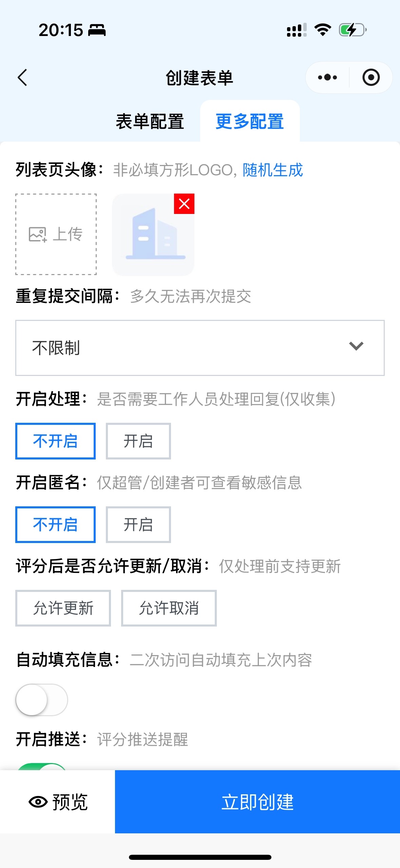Switch to the 表单配置 tab

coord(150,122)
